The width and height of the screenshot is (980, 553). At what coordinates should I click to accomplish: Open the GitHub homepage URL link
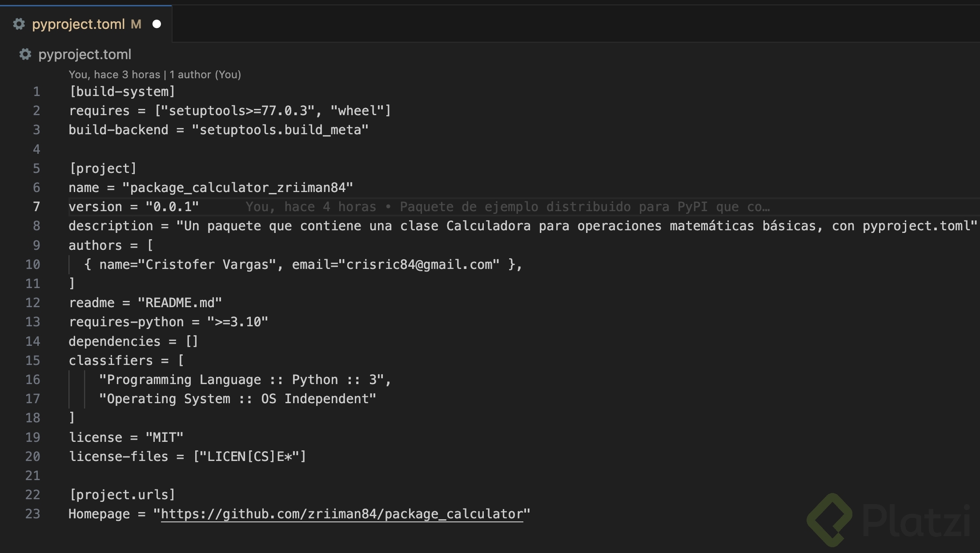(341, 514)
